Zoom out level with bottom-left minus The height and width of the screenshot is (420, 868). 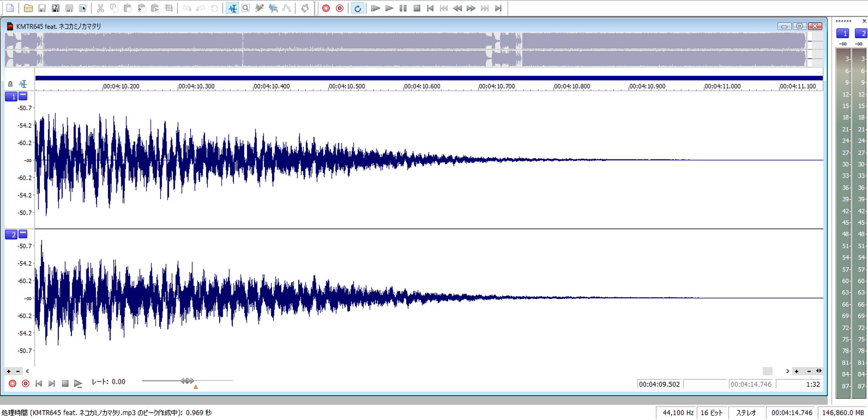(18, 371)
